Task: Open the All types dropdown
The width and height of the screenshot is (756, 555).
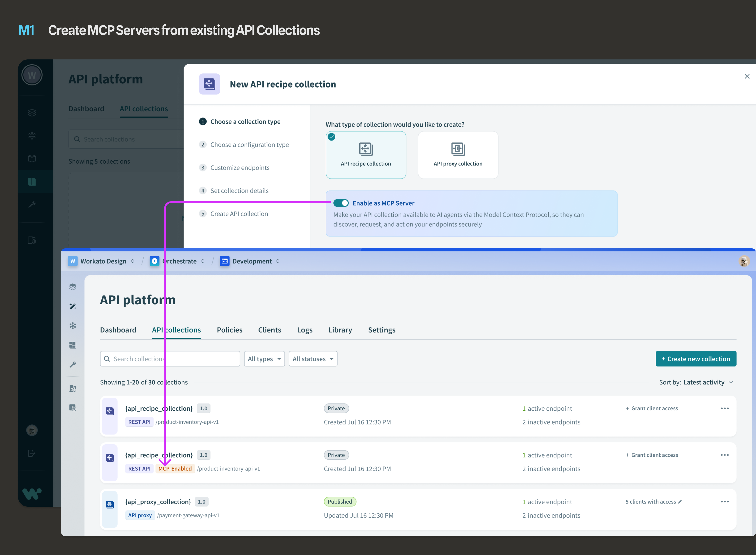Action: (x=264, y=359)
